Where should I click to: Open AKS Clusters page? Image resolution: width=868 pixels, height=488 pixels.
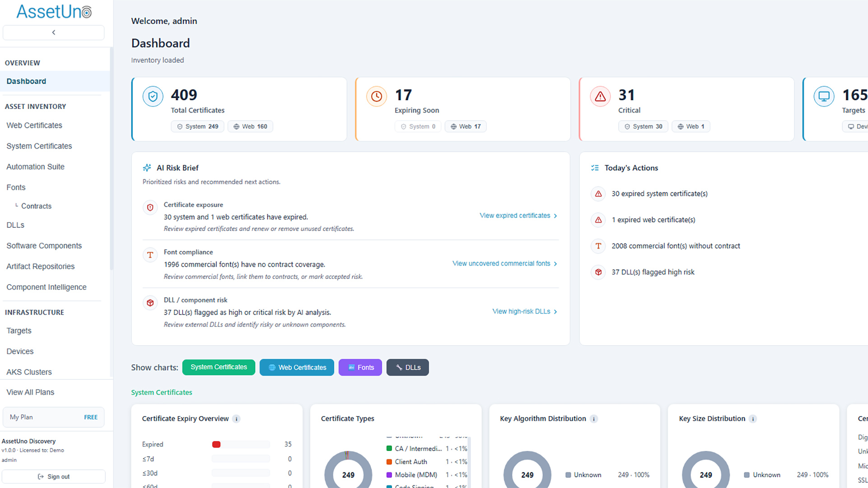click(29, 372)
